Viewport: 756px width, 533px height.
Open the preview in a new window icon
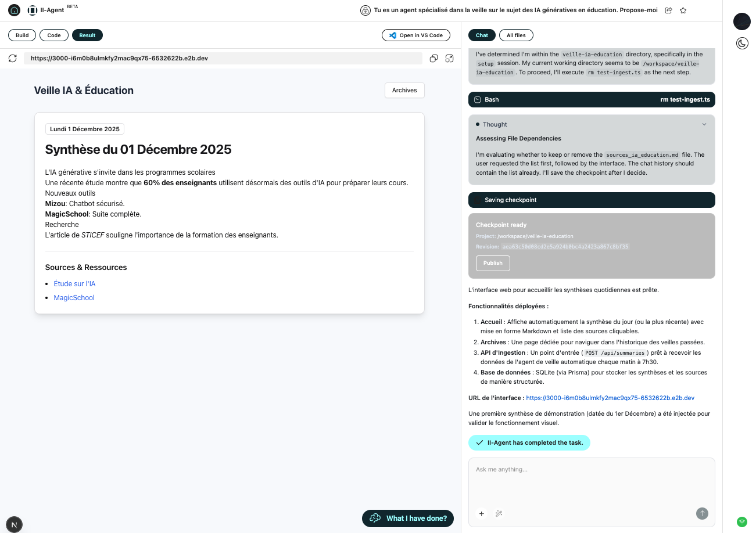point(449,59)
